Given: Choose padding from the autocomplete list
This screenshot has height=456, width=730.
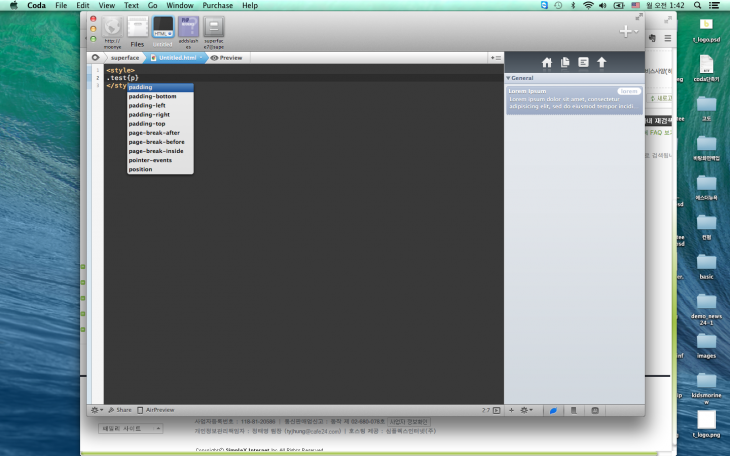Looking at the screenshot, I should pyautogui.click(x=160, y=87).
